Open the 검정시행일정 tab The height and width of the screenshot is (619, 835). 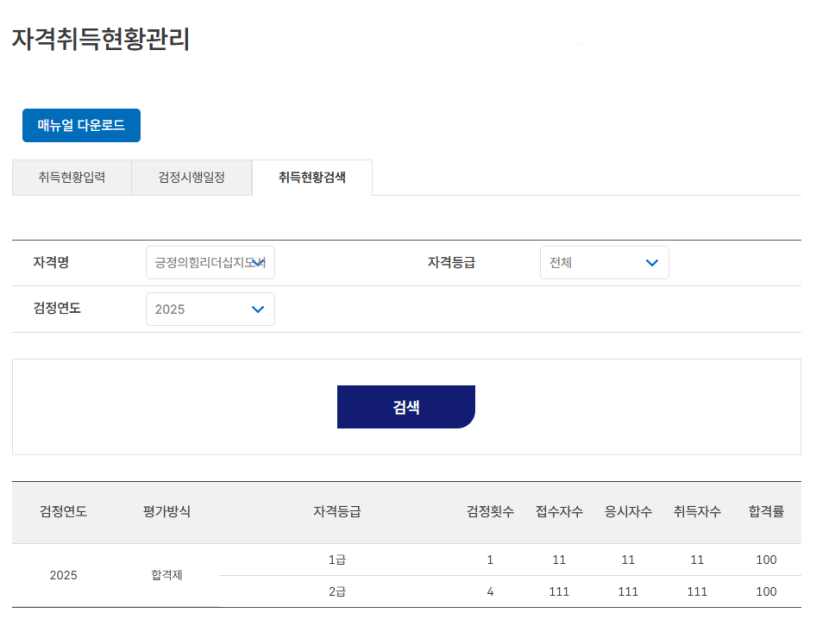point(191,178)
